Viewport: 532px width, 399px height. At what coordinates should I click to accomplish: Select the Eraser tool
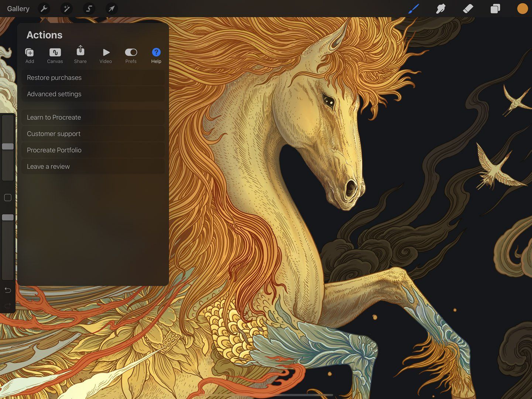468,8
